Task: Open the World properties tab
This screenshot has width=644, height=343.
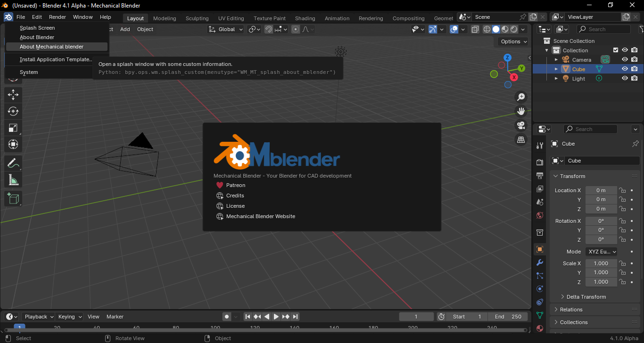Action: [540, 215]
